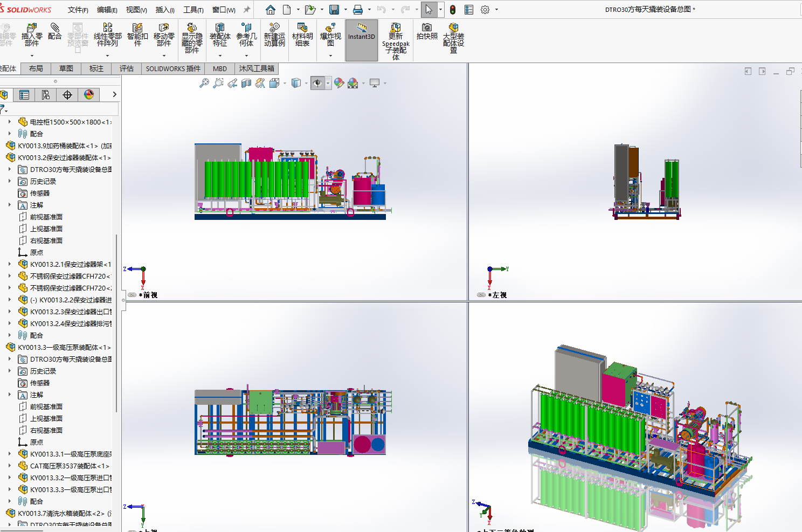Click Take Snapshot (拍快照)

(x=427, y=32)
